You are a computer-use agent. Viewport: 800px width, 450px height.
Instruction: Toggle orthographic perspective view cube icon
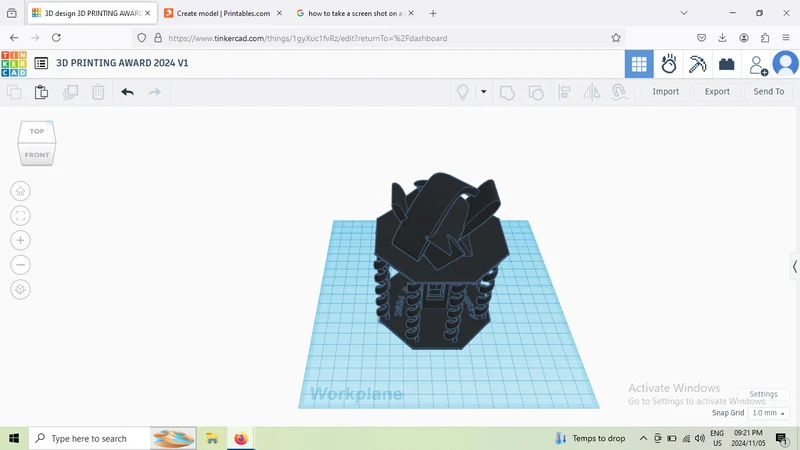20,289
